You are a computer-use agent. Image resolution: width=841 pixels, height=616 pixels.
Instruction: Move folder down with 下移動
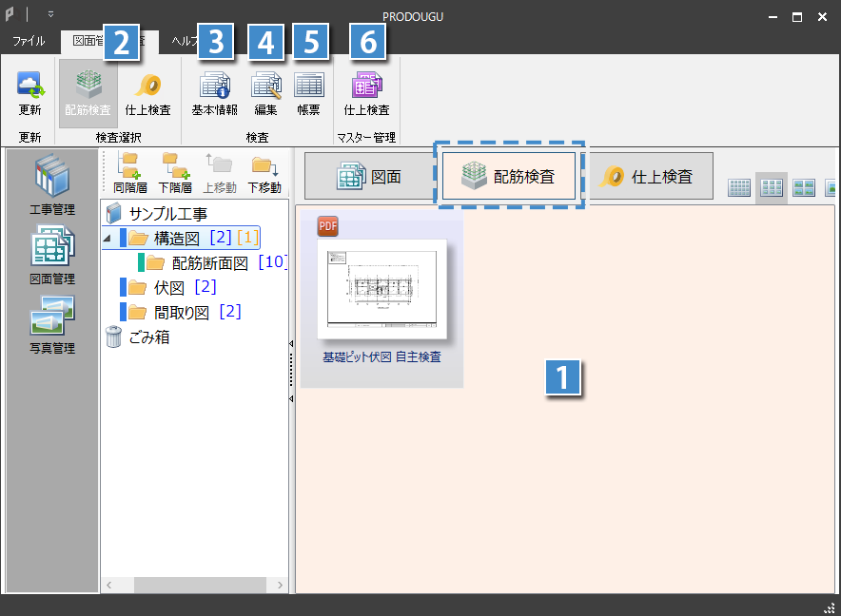pyautogui.click(x=264, y=173)
